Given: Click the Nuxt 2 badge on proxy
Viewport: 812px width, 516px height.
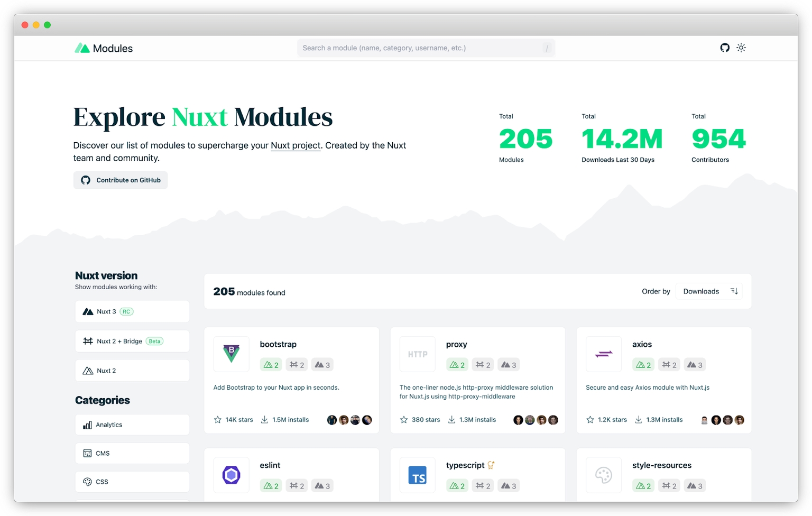Looking at the screenshot, I should 457,365.
